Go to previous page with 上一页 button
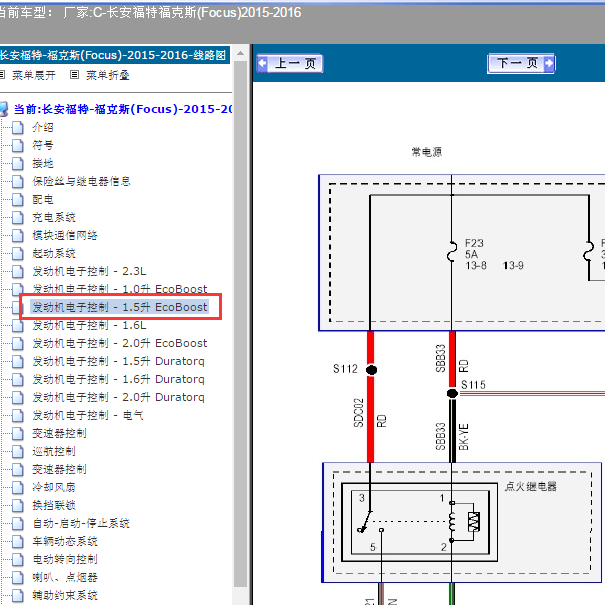 [x=290, y=63]
